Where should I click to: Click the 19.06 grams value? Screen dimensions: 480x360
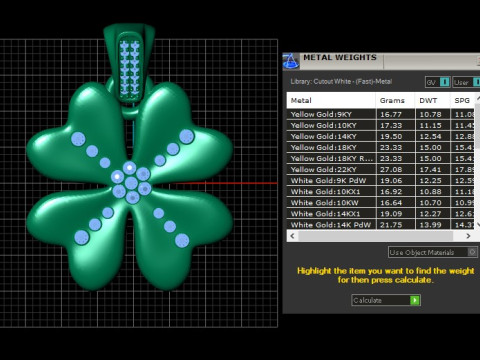pos(391,180)
